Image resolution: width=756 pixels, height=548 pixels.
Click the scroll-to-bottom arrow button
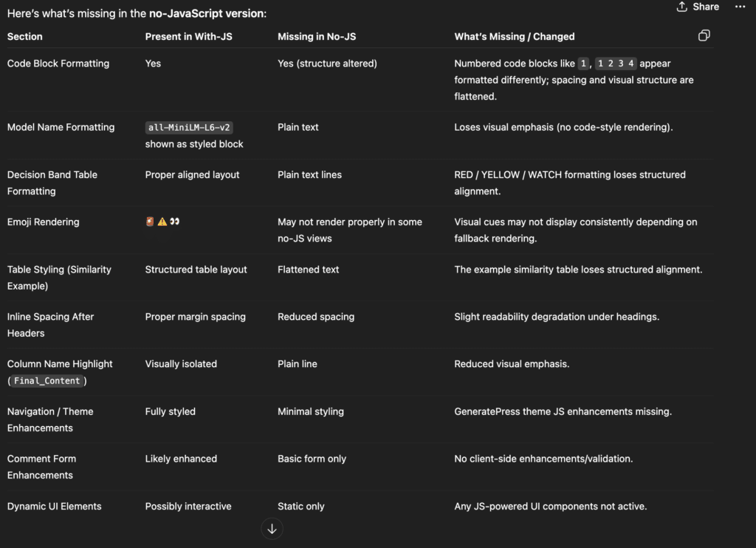pyautogui.click(x=272, y=529)
